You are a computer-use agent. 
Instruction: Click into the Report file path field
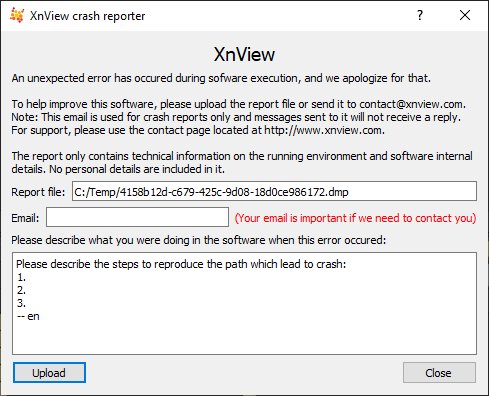[x=274, y=191]
